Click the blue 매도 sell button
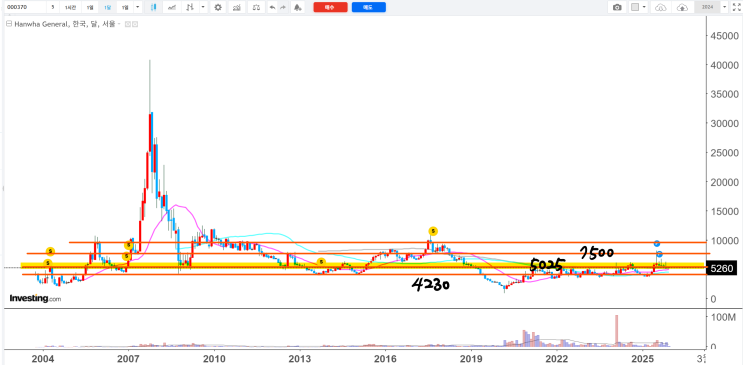Viewport: 743px width, 365px height. (369, 7)
